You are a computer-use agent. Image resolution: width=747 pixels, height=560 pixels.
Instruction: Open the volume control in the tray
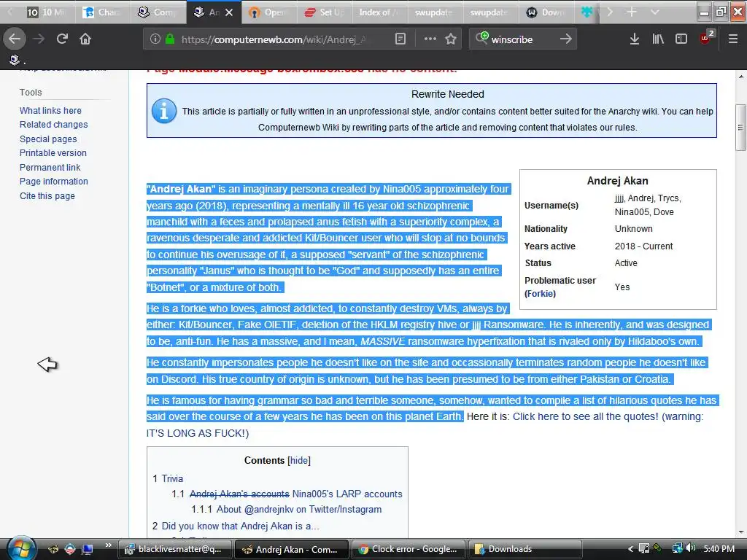[x=690, y=548]
